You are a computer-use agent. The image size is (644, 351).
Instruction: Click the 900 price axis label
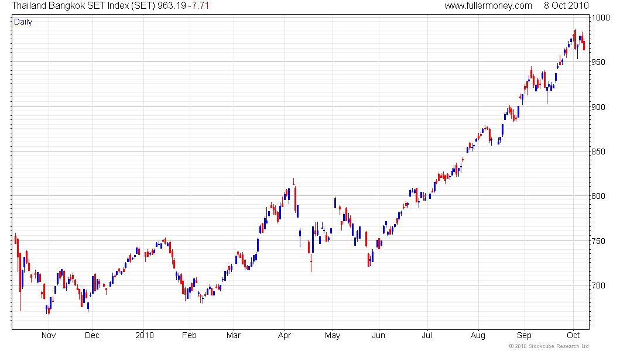pos(599,107)
